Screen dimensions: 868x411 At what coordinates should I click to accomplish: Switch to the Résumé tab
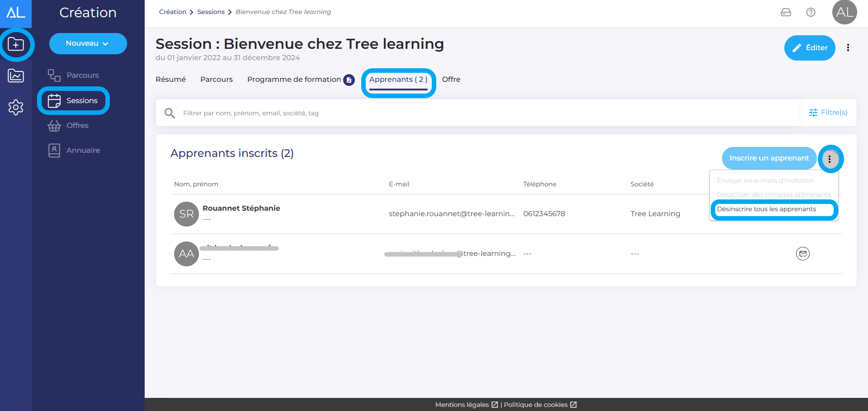170,80
